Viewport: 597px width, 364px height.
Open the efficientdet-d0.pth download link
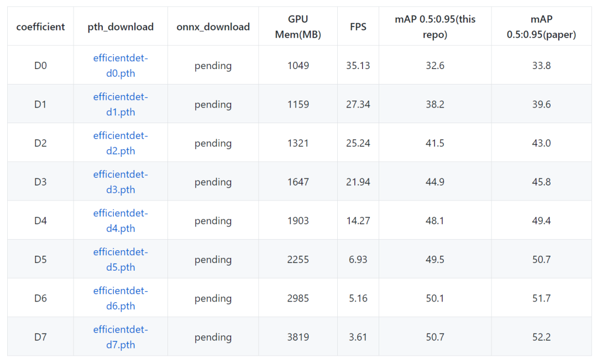click(121, 66)
